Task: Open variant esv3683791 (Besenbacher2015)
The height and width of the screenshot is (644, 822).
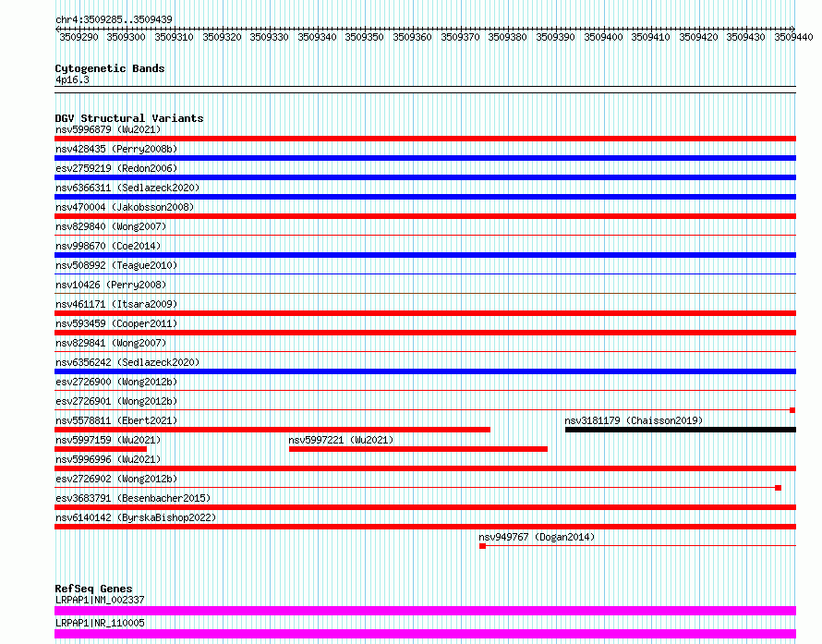Action: click(x=133, y=498)
